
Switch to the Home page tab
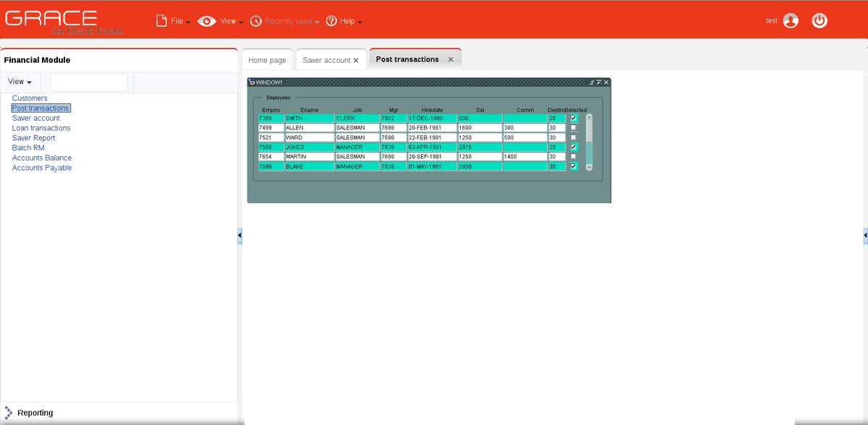[267, 60]
